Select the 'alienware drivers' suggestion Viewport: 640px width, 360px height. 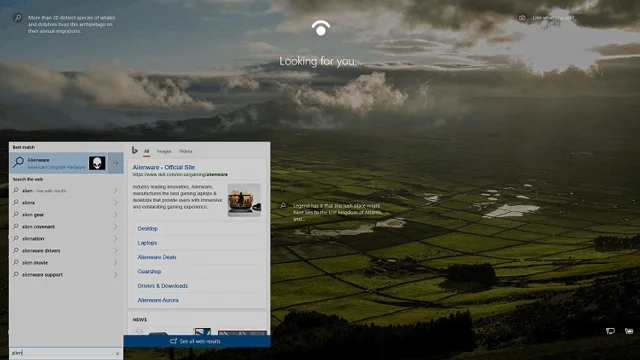tap(66, 251)
